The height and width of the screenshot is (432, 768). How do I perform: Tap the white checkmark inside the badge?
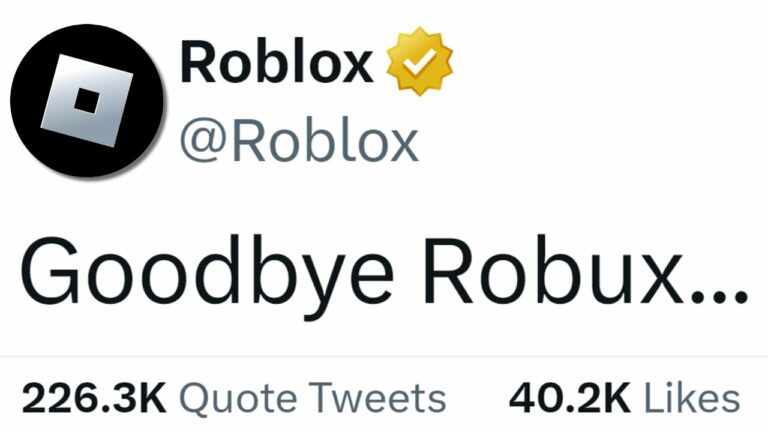420,63
